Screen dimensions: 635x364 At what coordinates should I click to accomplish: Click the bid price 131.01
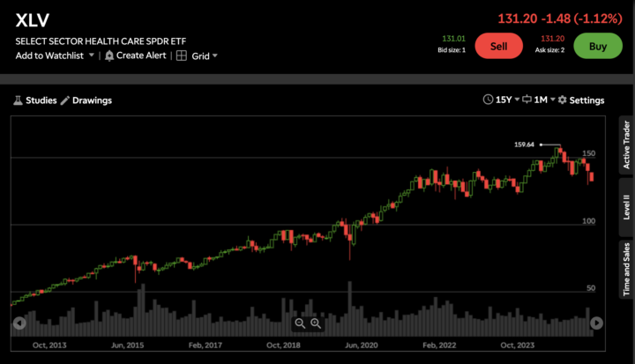click(453, 39)
